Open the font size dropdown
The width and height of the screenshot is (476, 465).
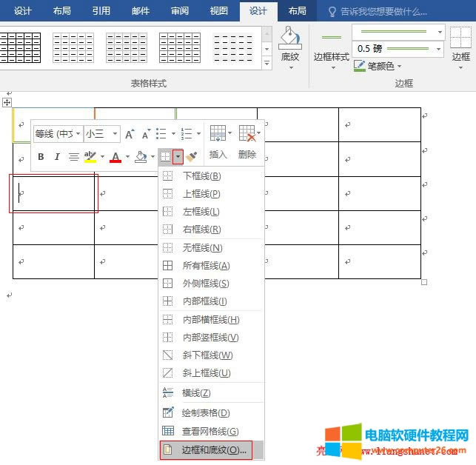pos(115,133)
